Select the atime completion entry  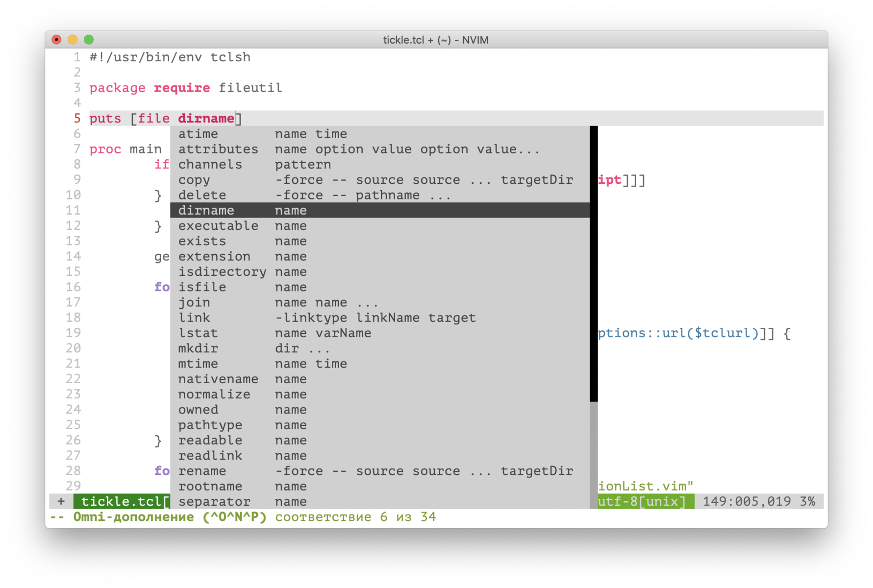[x=380, y=134]
